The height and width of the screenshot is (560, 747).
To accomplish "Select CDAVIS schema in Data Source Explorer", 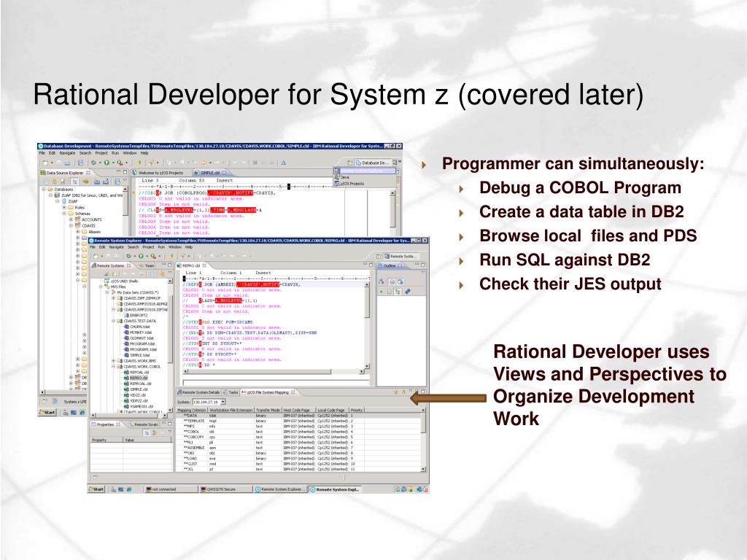I will click(88, 226).
